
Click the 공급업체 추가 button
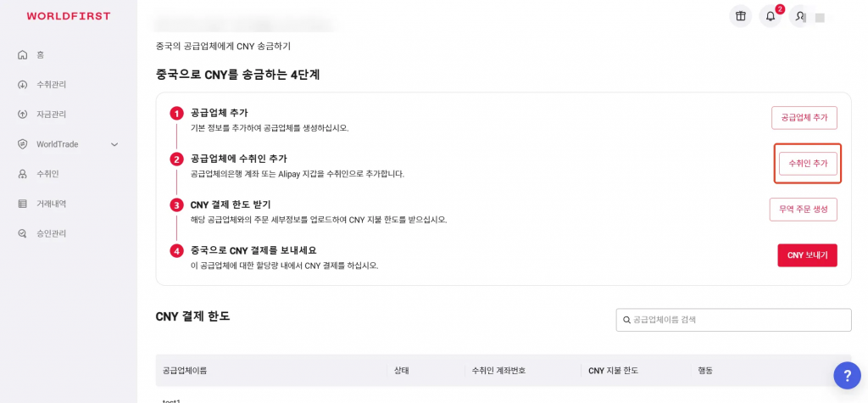pos(804,118)
